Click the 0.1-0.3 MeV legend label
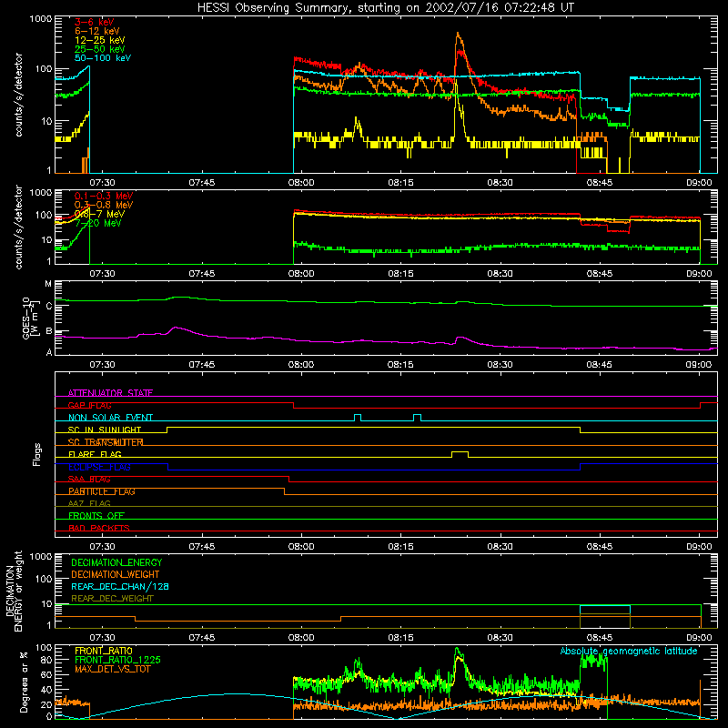Viewport: 728px width, 728px height. [104, 196]
